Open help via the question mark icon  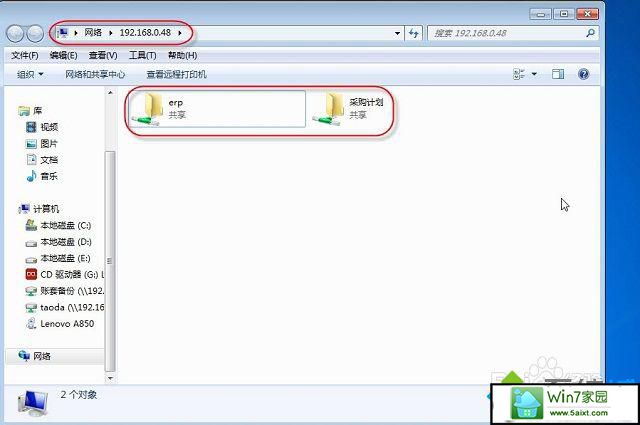[x=584, y=74]
